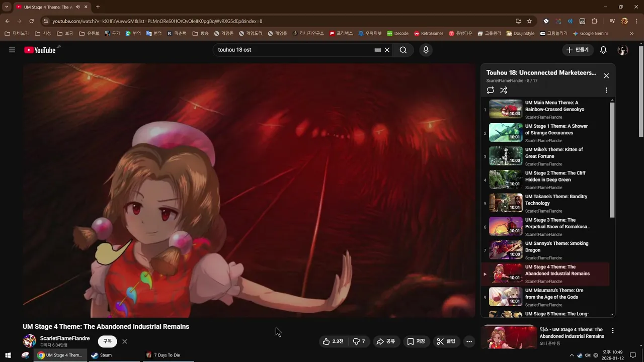Shuffle the playlist

504,90
